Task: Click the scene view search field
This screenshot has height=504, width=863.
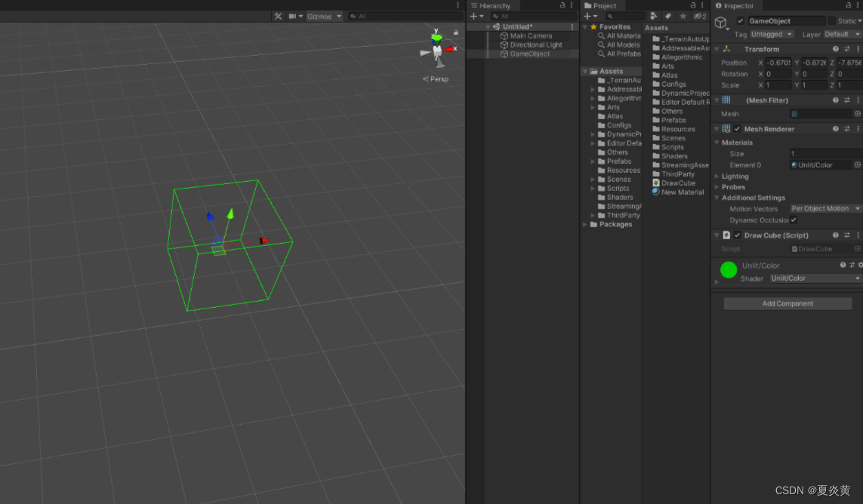Action: (406, 17)
